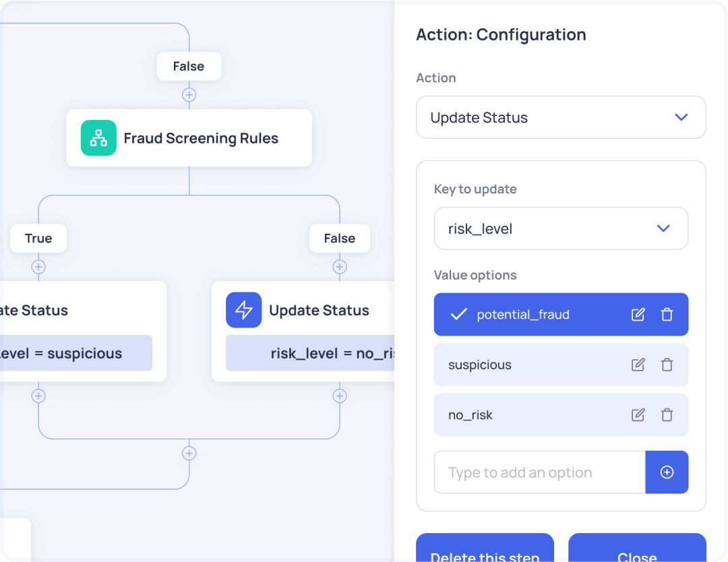Click the right False branch label

[340, 239]
